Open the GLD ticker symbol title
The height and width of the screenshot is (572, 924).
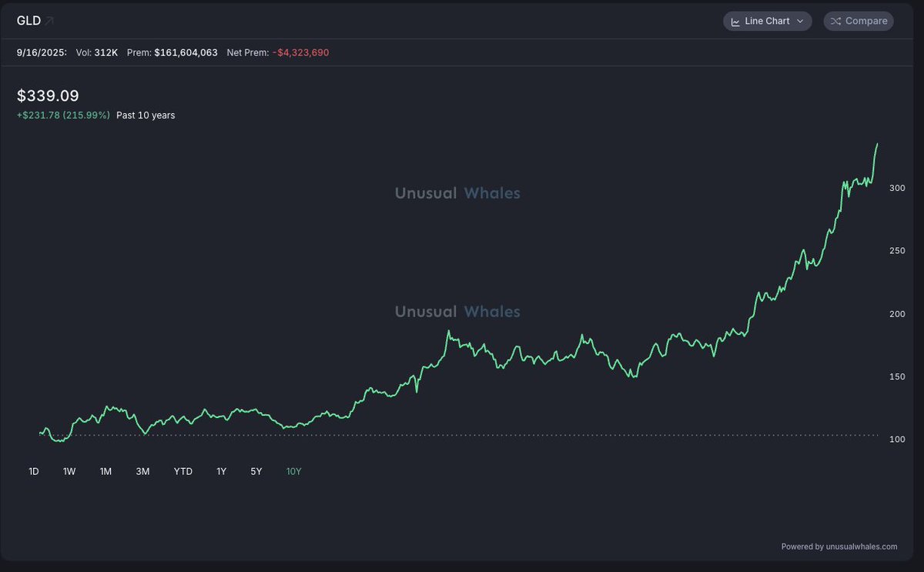point(28,21)
